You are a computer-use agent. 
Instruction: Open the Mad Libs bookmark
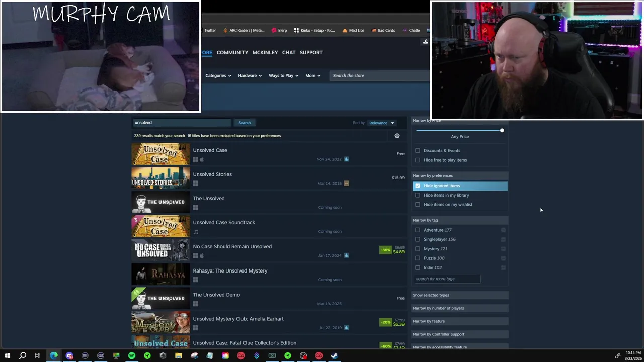(353, 30)
